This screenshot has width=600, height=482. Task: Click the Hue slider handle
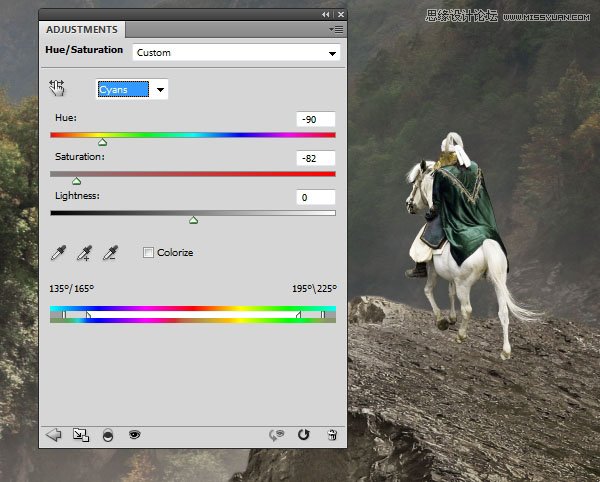[102, 142]
